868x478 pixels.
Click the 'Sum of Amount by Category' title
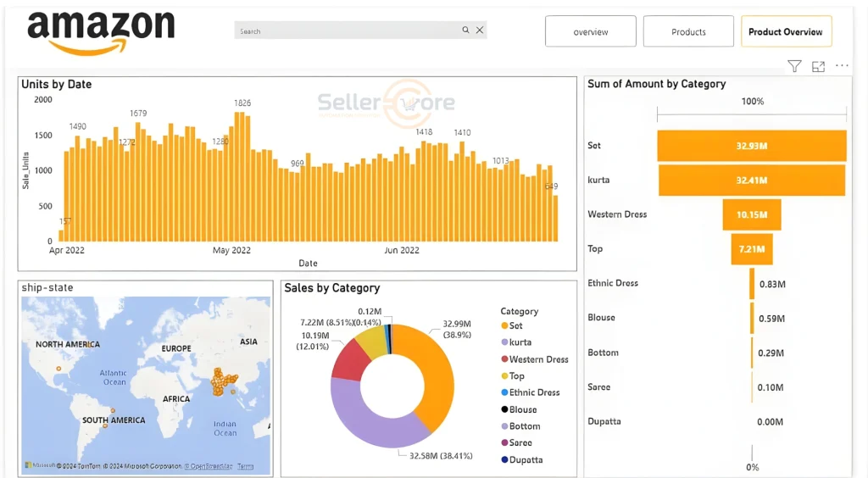coord(657,84)
